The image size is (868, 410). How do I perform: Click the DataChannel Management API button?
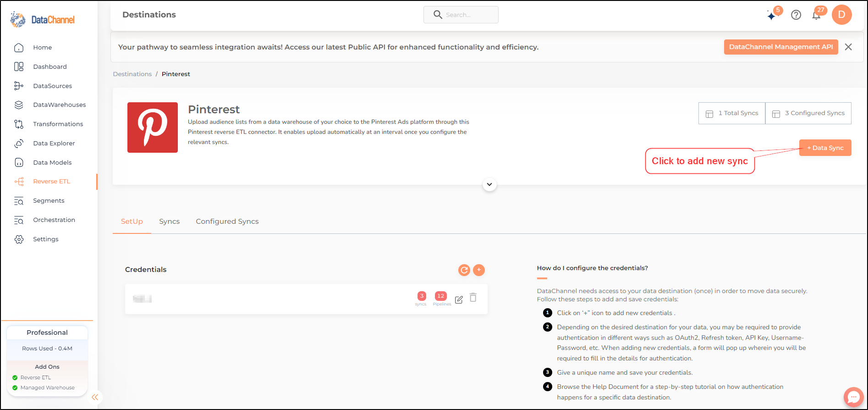coord(781,47)
